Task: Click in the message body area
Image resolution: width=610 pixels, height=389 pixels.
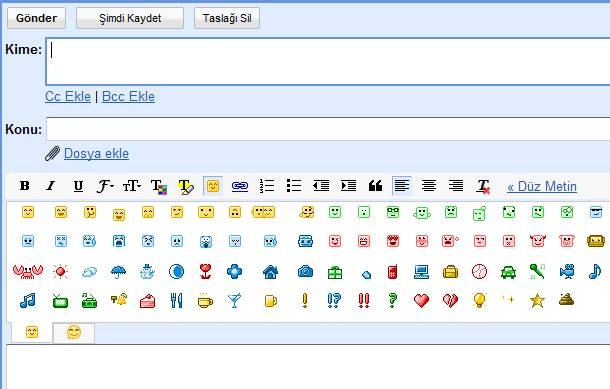Action: [x=307, y=366]
